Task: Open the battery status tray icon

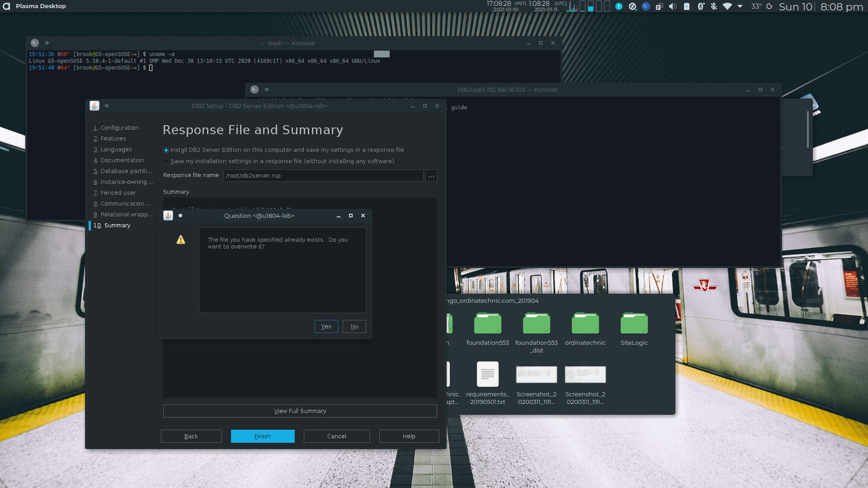Action: [x=687, y=6]
